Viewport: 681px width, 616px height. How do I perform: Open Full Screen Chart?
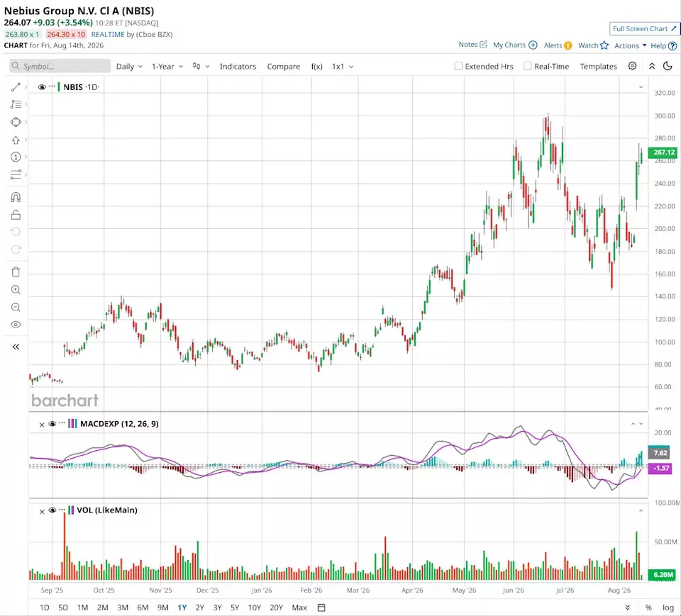[644, 28]
